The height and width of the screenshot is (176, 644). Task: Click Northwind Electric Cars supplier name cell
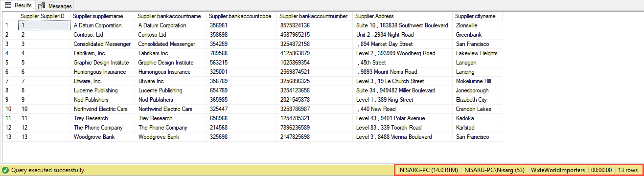[x=102, y=109]
